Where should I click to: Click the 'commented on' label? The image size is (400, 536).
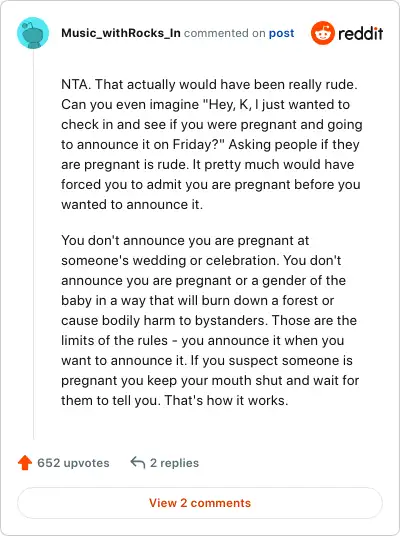coord(225,33)
